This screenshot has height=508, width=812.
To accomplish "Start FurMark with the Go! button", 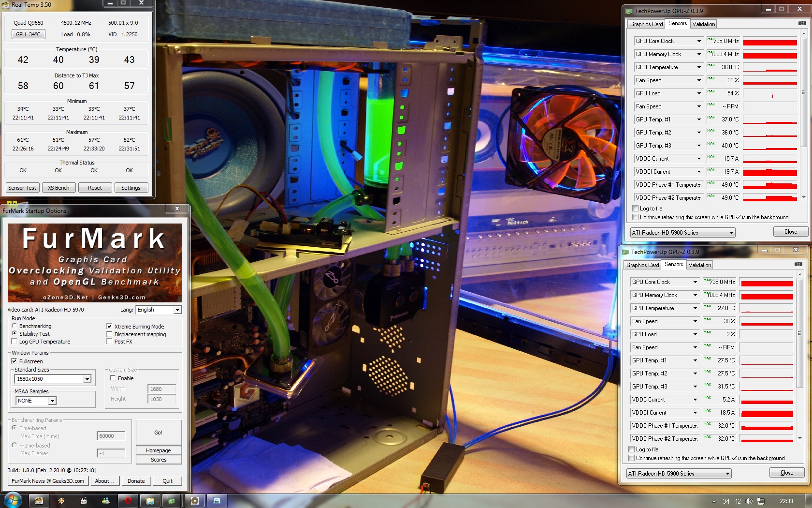I will click(x=159, y=432).
